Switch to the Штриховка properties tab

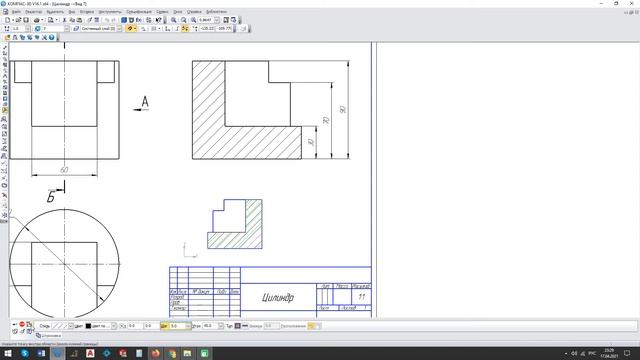(x=49, y=336)
